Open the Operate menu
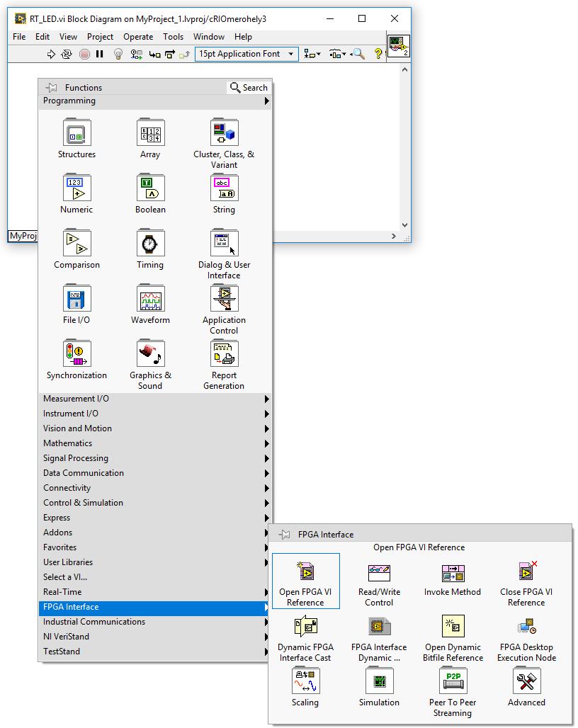The width and height of the screenshot is (578, 728). pyautogui.click(x=138, y=37)
